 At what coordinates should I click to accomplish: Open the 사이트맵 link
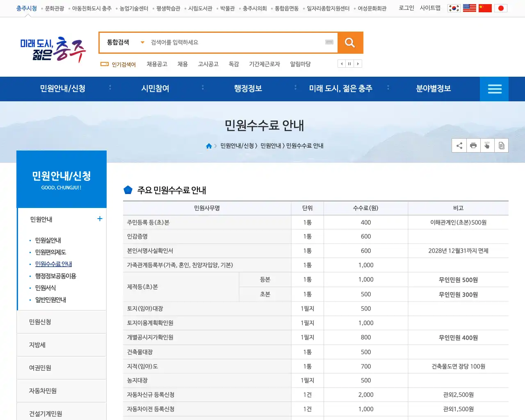(x=430, y=8)
